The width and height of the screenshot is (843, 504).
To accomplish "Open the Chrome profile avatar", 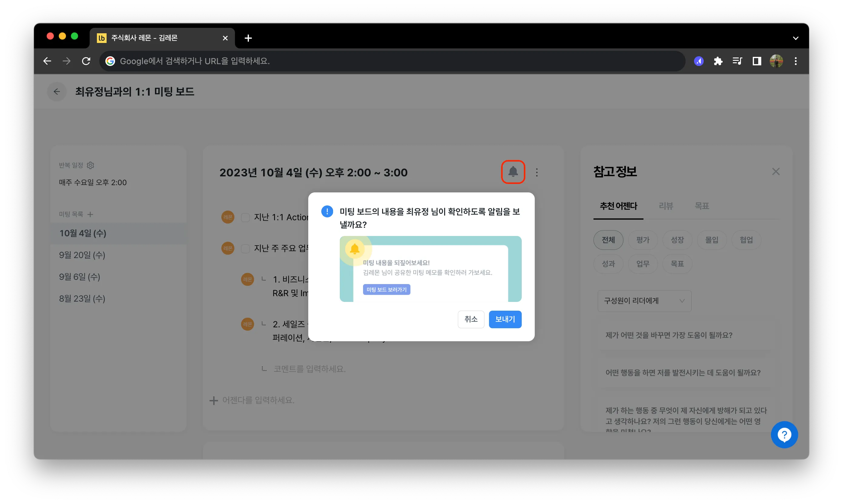I will click(x=776, y=61).
